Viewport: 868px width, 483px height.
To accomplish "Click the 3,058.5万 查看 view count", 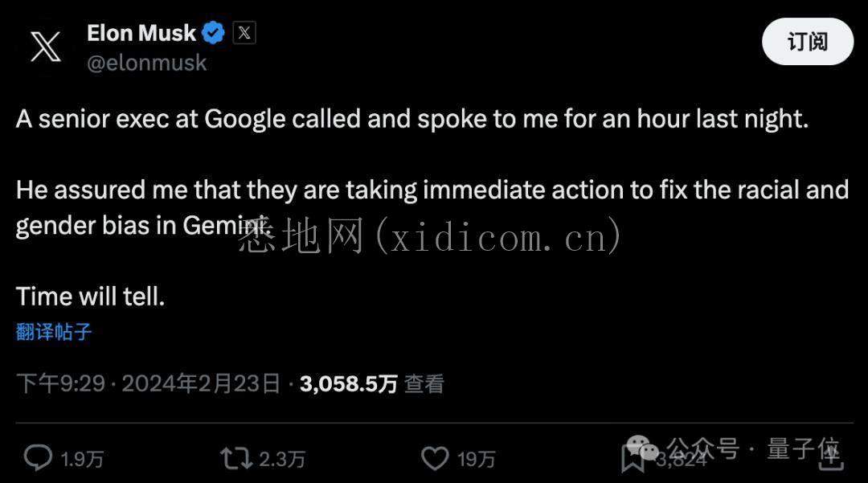I will point(371,384).
